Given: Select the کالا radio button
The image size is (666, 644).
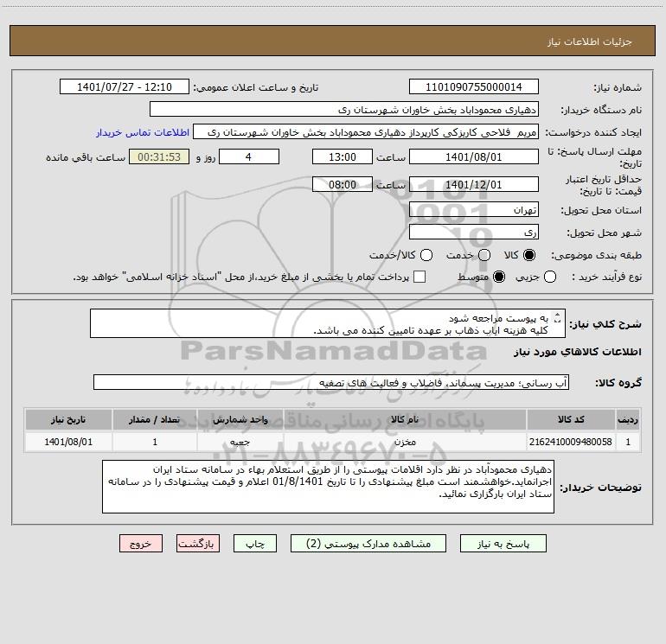Looking at the screenshot, I should point(529,255).
